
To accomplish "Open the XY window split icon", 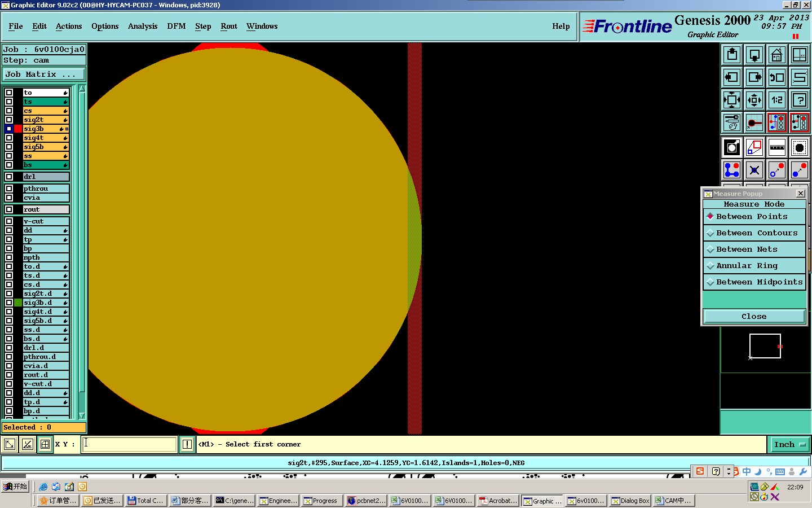I will 800,55.
